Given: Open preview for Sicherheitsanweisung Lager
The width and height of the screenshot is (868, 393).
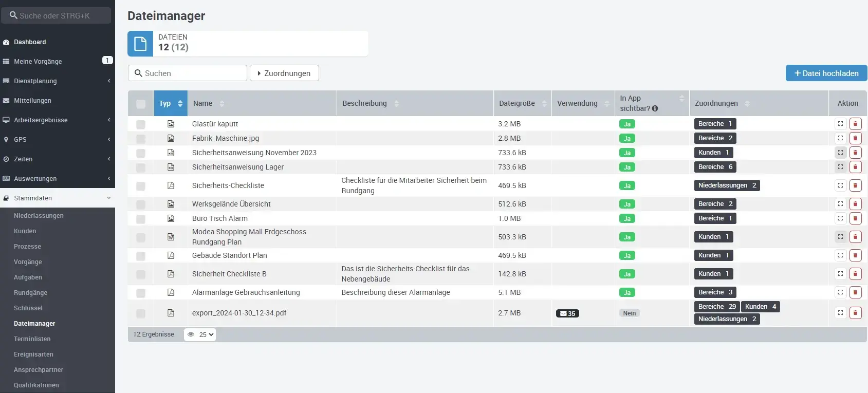Looking at the screenshot, I should [840, 167].
